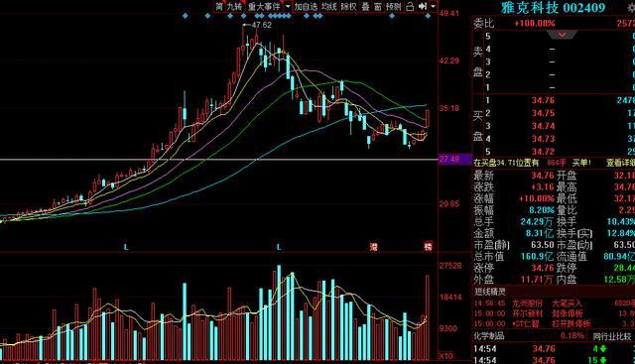Click the 叠 overlay chart icon
635x364 pixels.
click(366, 7)
